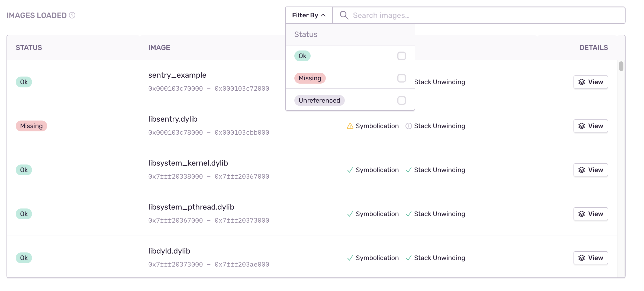Click libdyld.dylib Symbolication checkmark icon
Screen dimensions: 644x291
(x=350, y=258)
